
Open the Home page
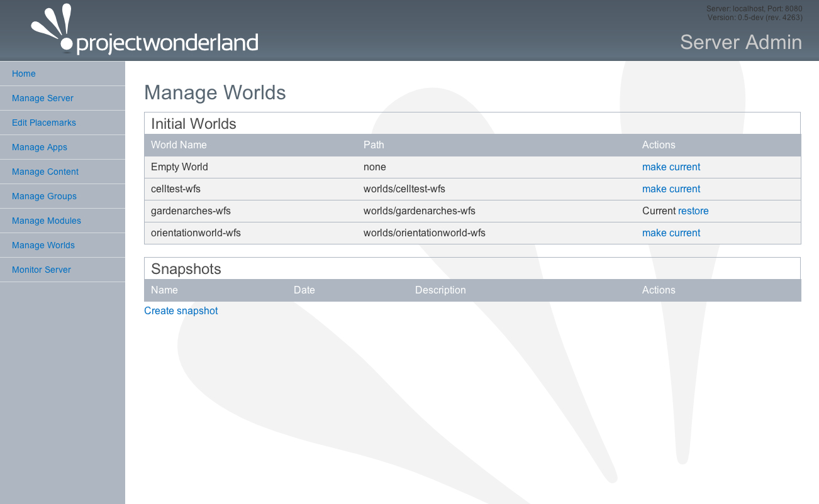point(24,74)
